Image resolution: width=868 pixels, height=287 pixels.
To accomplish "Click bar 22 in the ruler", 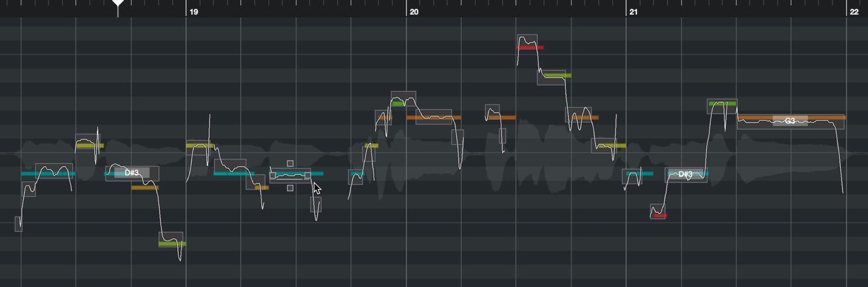I will (853, 12).
